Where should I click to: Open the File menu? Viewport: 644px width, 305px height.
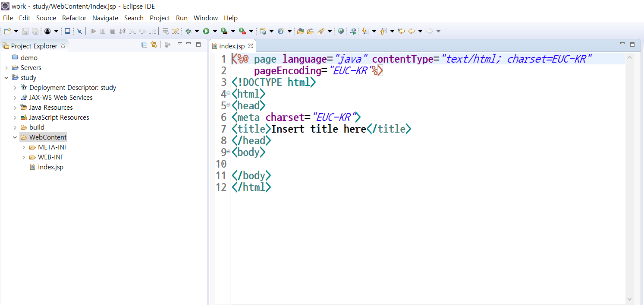point(8,18)
